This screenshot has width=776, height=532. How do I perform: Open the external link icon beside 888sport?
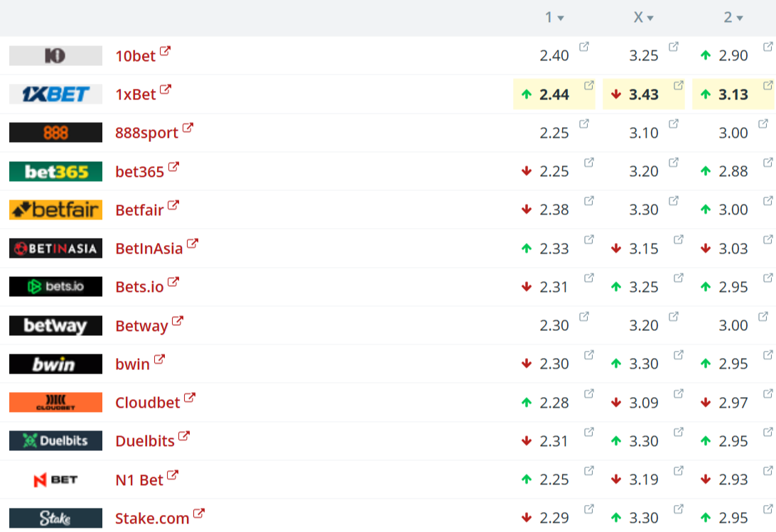pyautogui.click(x=188, y=129)
